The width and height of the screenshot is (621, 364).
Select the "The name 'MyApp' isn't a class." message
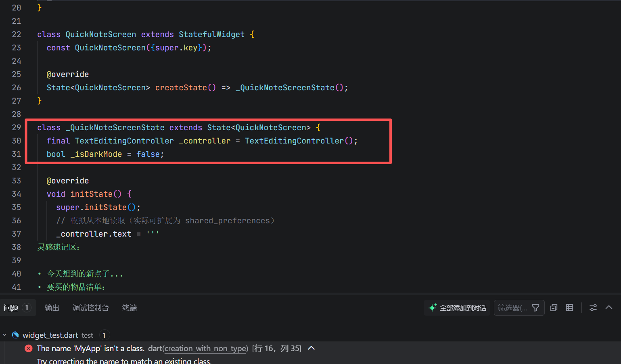[90, 348]
